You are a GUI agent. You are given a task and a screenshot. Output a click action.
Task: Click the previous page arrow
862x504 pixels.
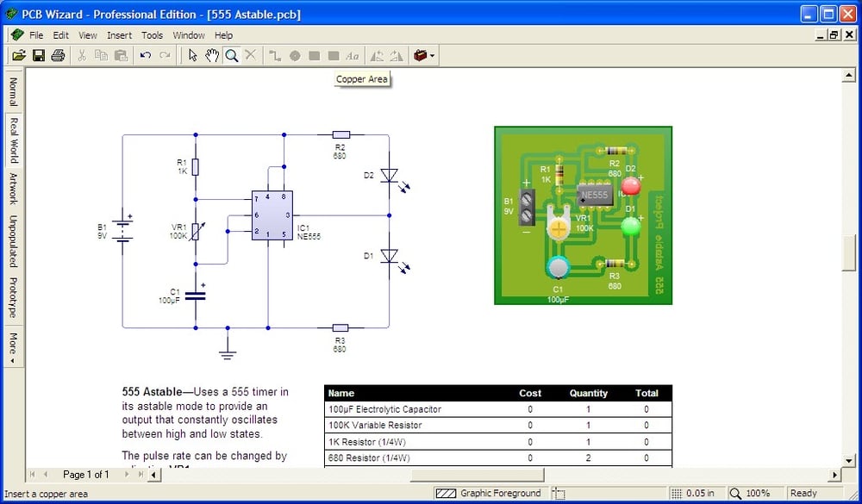(x=46, y=475)
